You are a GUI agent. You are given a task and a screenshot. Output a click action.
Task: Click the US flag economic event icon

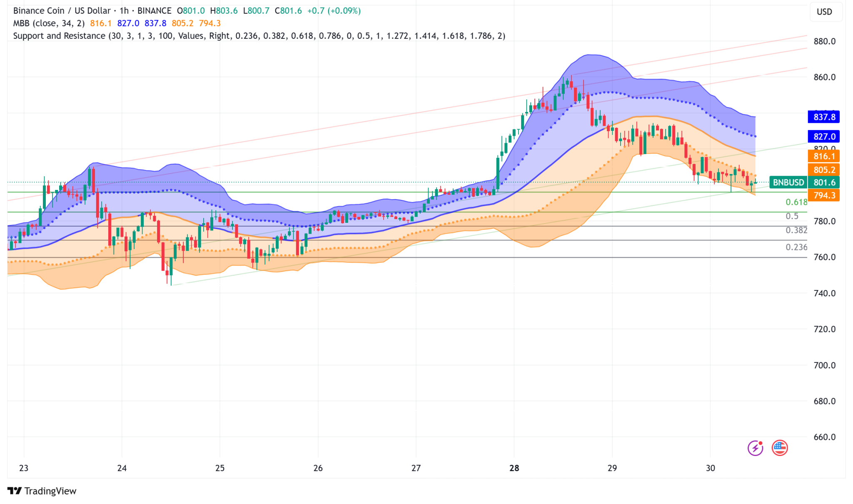(780, 448)
